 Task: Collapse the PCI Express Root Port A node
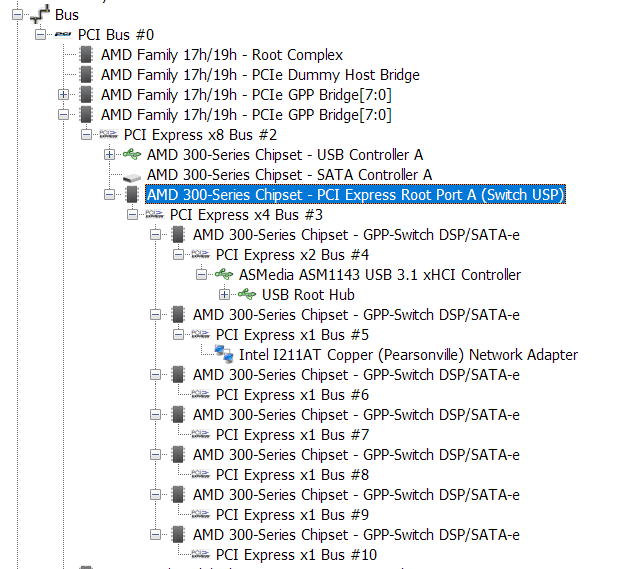tap(109, 195)
